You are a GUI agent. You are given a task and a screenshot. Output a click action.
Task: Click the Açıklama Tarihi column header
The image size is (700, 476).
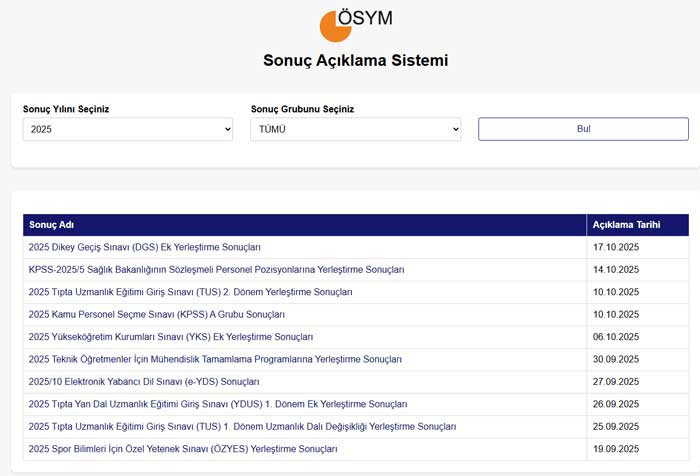point(626,224)
